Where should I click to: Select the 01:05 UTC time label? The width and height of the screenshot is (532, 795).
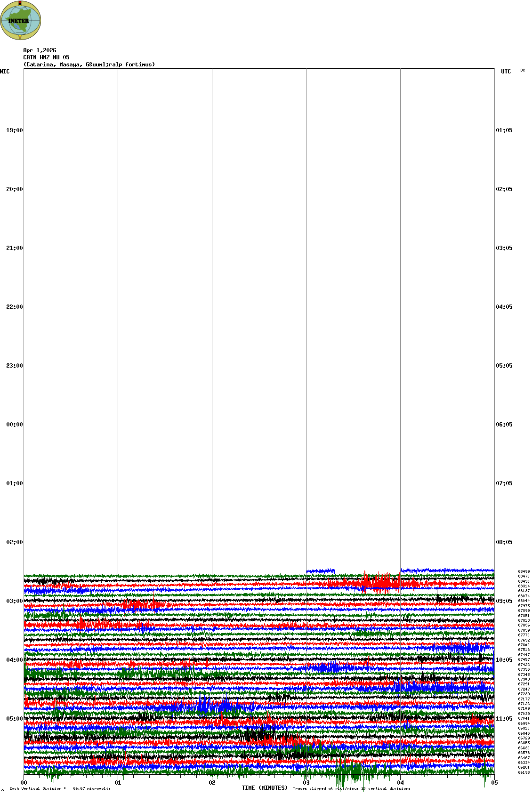pyautogui.click(x=504, y=130)
